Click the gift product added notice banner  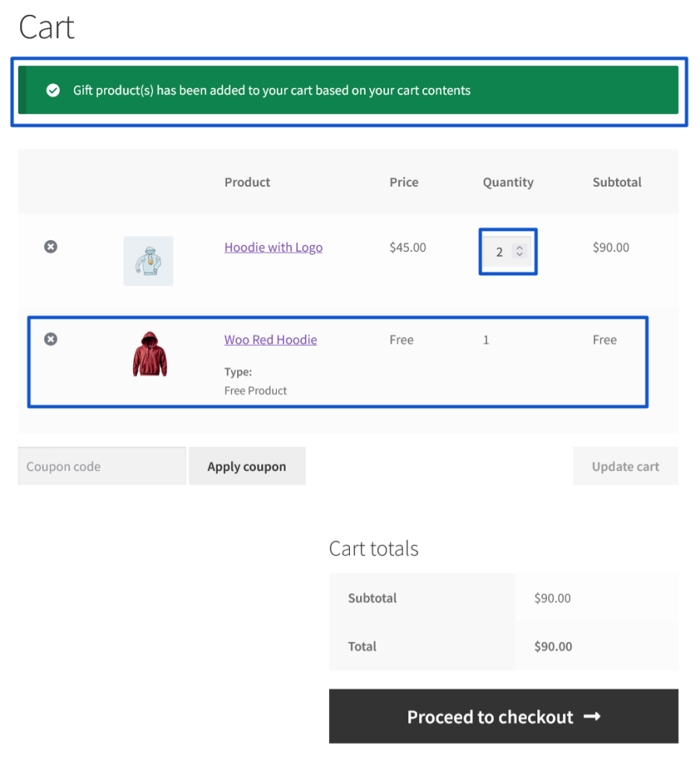pos(348,90)
